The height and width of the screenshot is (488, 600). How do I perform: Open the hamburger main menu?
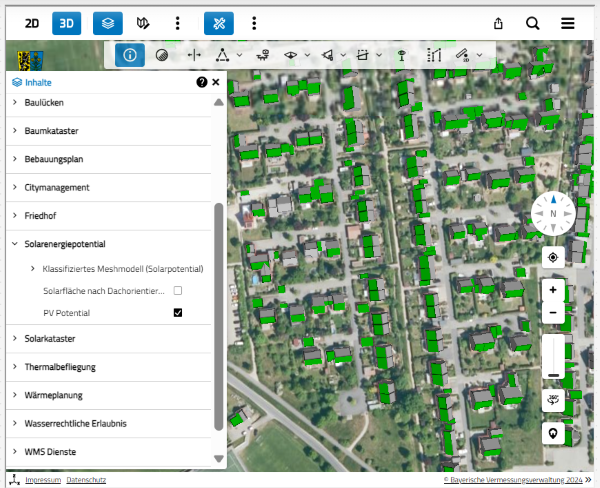[x=567, y=23]
